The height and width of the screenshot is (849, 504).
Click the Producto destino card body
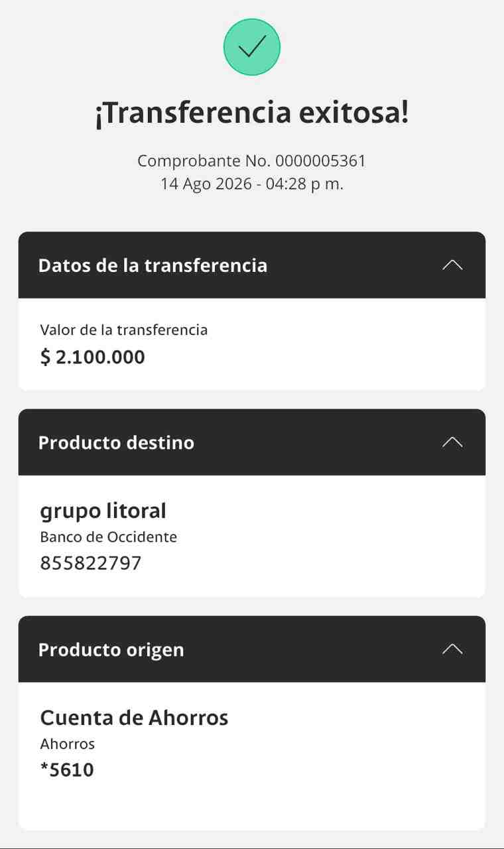click(x=252, y=536)
